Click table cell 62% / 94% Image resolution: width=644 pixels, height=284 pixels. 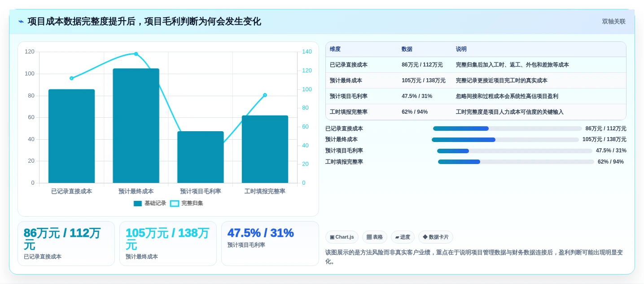pyautogui.click(x=415, y=112)
